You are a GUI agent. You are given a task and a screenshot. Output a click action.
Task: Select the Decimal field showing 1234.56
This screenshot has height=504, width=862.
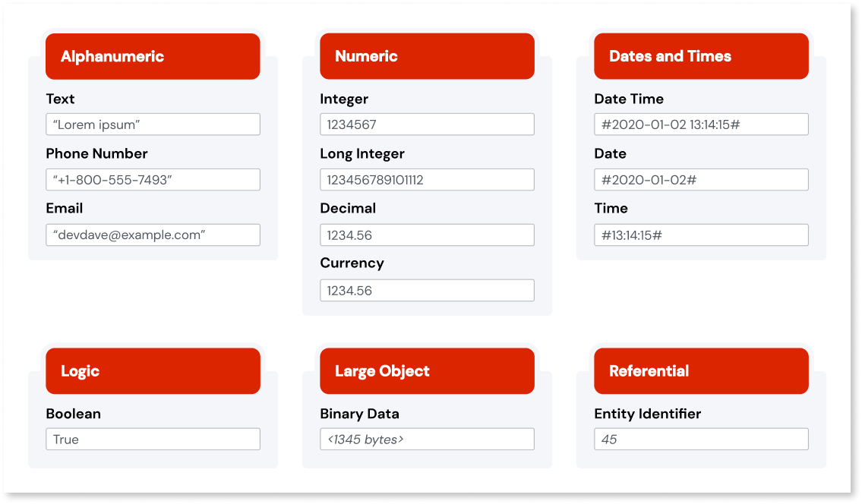pyautogui.click(x=426, y=235)
